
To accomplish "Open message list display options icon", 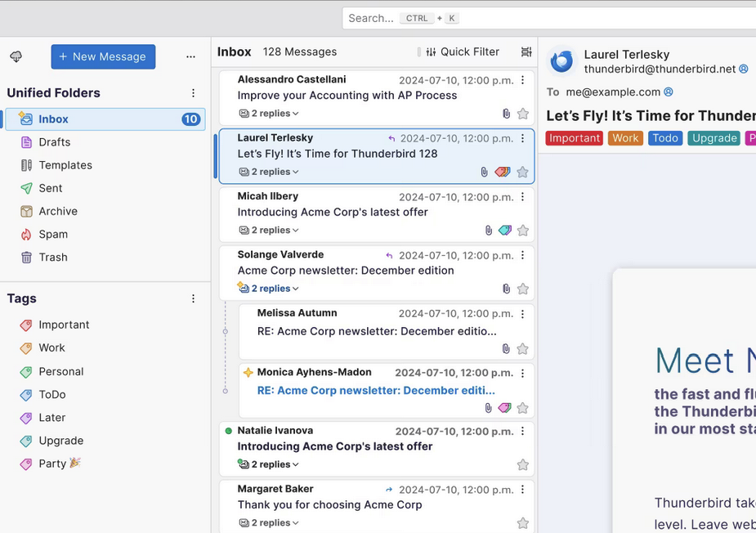I will click(x=526, y=52).
